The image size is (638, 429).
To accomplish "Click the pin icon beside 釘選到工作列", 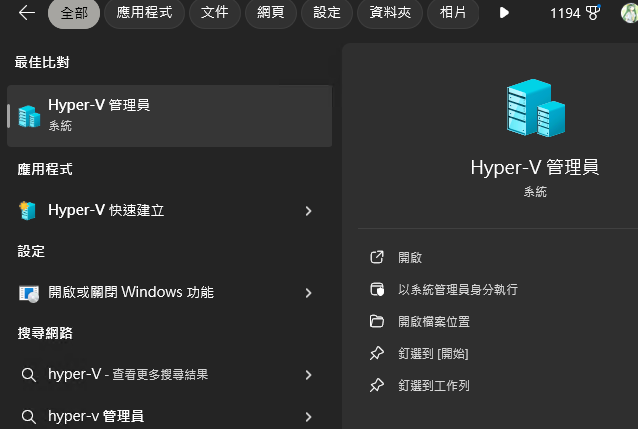I will click(x=377, y=385).
